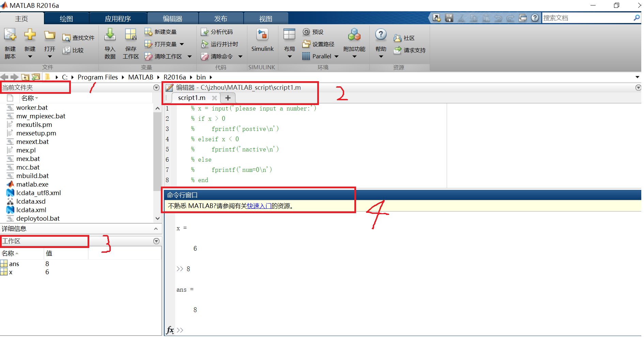Image resolution: width=644 pixels, height=337 pixels.
Task: Click the New Variable (新建变量) icon
Action: pyautogui.click(x=148, y=32)
